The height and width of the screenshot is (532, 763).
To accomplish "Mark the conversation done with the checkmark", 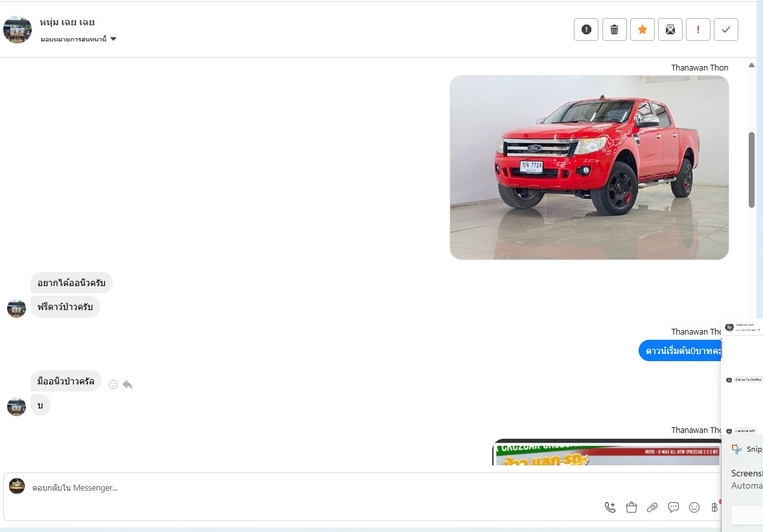I will pyautogui.click(x=725, y=30).
